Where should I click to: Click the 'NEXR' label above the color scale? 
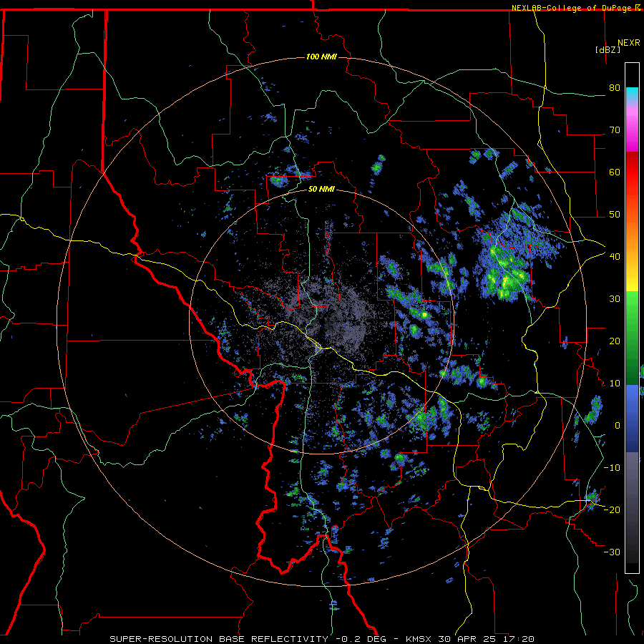629,43
